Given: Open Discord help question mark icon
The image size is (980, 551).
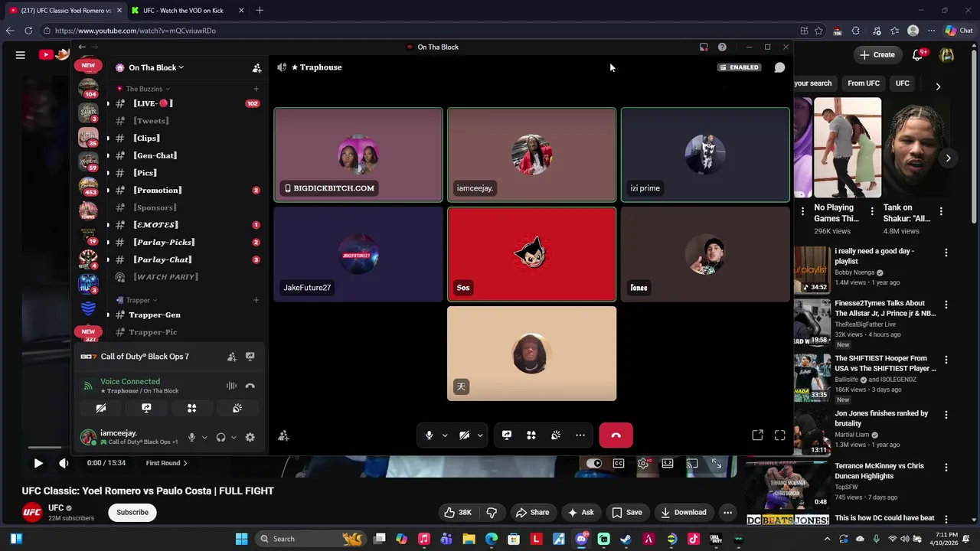Looking at the screenshot, I should pyautogui.click(x=722, y=47).
